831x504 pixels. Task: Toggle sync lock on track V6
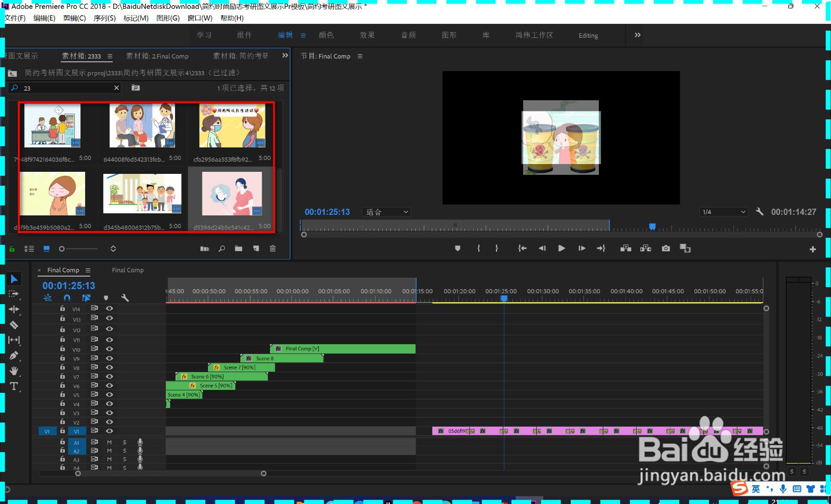click(x=95, y=385)
